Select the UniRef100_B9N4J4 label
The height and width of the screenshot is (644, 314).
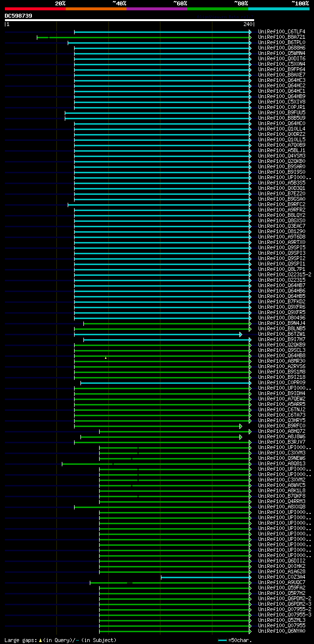pyautogui.click(x=282, y=323)
